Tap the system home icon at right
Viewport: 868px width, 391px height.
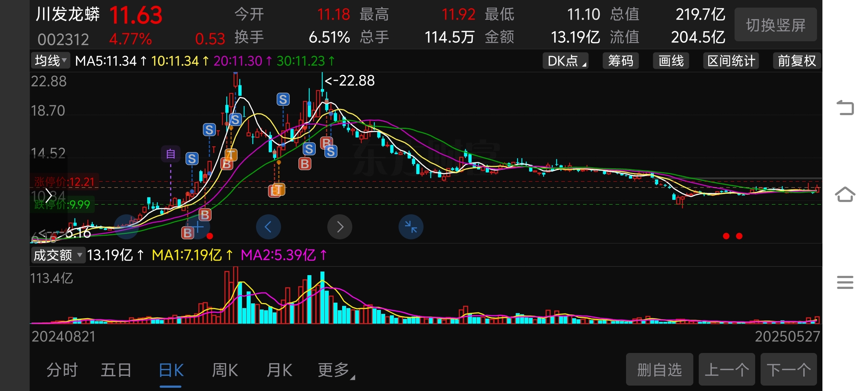click(x=845, y=194)
